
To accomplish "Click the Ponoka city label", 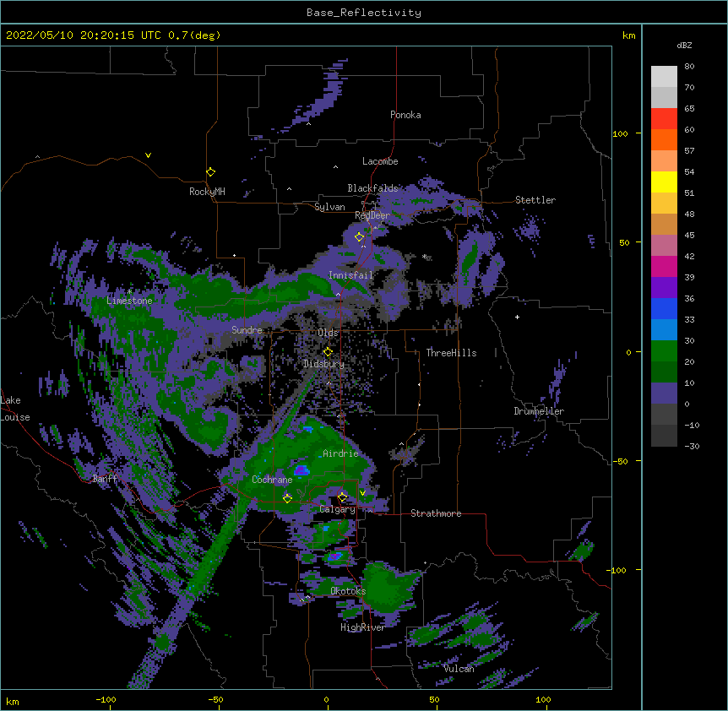I will [x=405, y=115].
